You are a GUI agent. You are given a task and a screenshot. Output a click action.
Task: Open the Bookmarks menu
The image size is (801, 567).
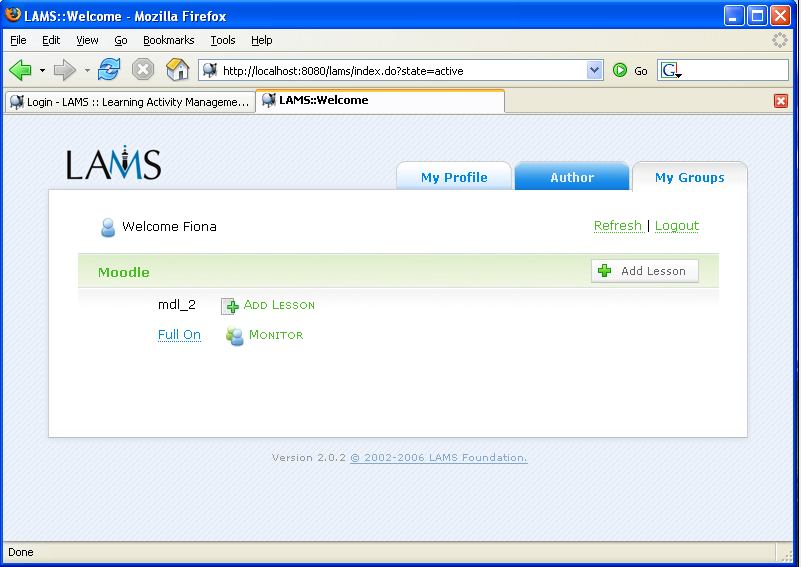click(x=168, y=40)
